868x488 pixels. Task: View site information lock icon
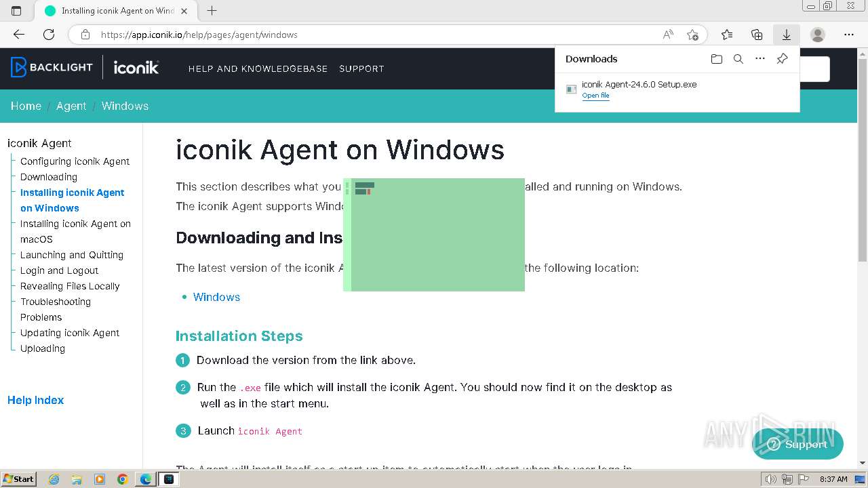[x=85, y=35]
